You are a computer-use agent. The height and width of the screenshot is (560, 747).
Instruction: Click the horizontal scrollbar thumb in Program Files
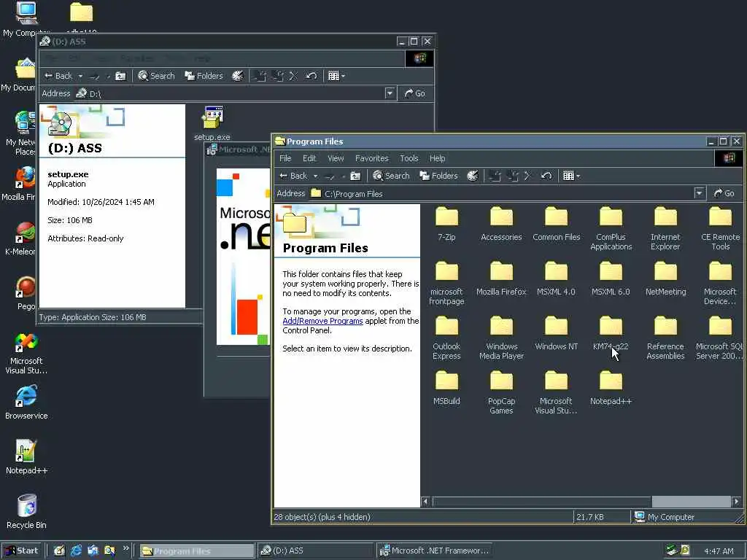click(x=691, y=501)
